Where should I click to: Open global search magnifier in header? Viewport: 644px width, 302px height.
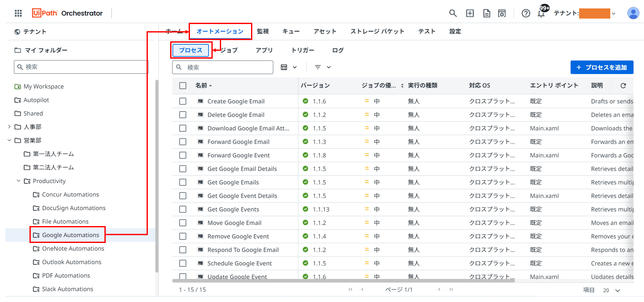(x=453, y=13)
